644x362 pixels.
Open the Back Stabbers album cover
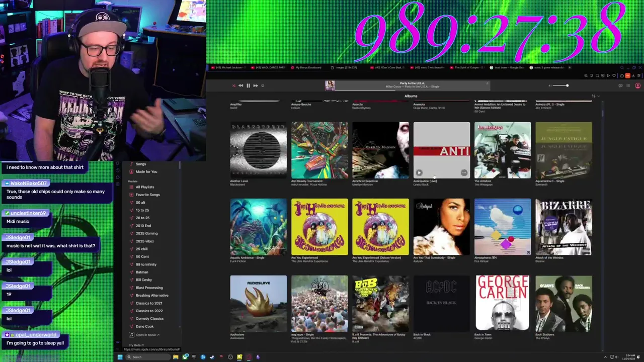564,304
